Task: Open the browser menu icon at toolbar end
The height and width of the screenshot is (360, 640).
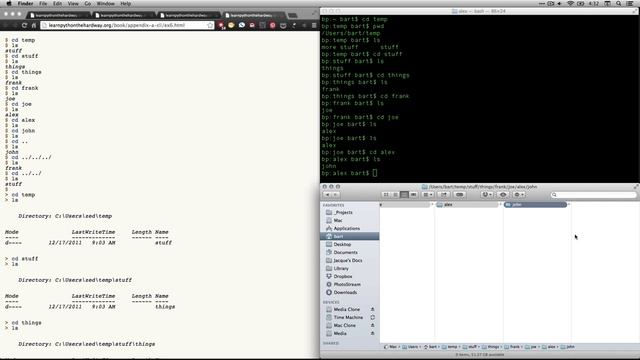Action: (314, 25)
